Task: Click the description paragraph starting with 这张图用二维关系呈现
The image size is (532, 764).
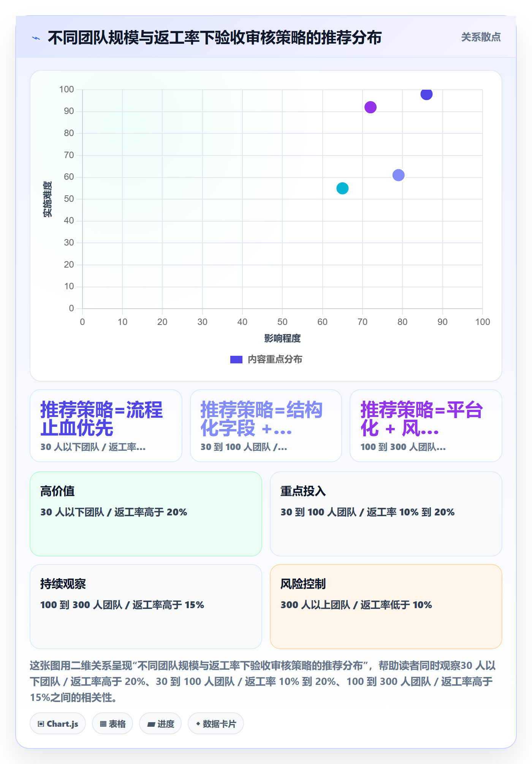Action: point(263,682)
